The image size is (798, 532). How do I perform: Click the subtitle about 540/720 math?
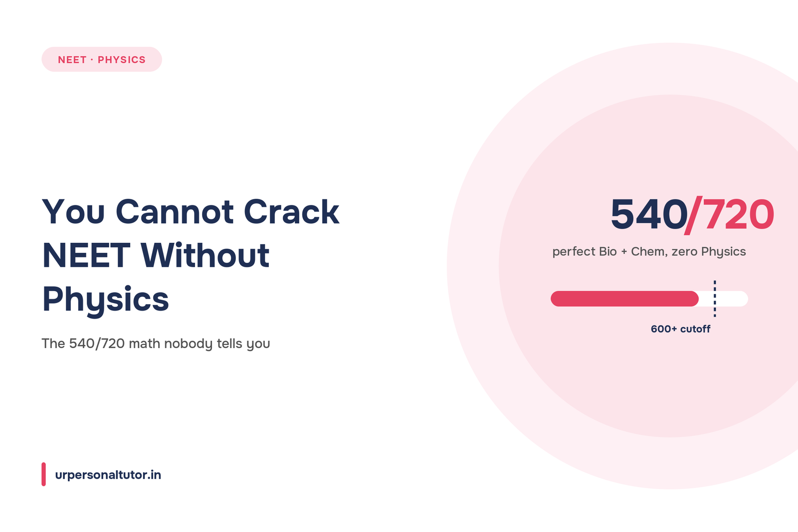[156, 344]
